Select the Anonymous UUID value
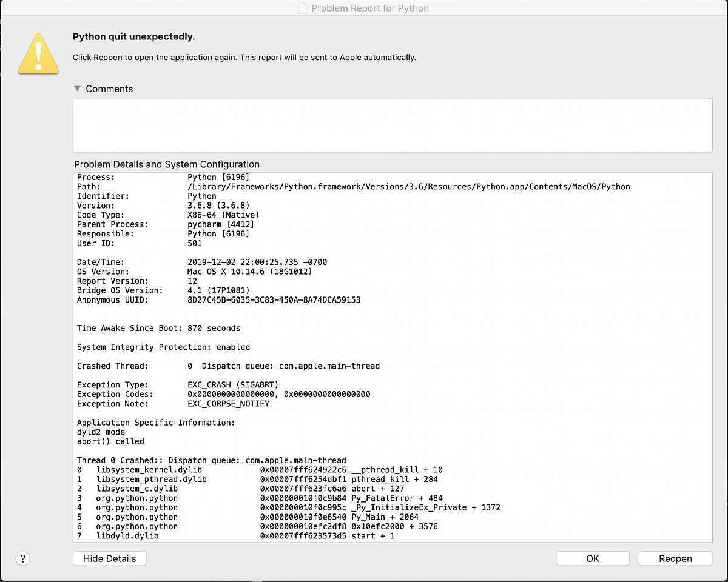Image resolution: width=728 pixels, height=582 pixels. point(273,299)
